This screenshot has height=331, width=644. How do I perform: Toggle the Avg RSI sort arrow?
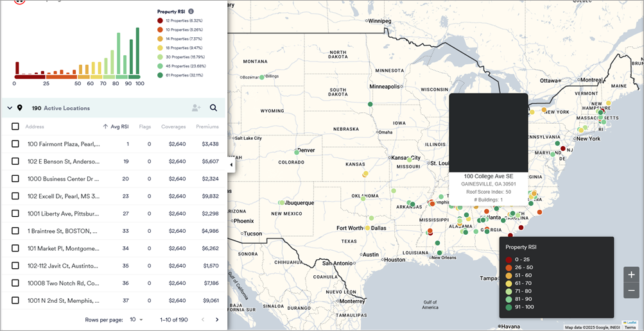pos(105,127)
